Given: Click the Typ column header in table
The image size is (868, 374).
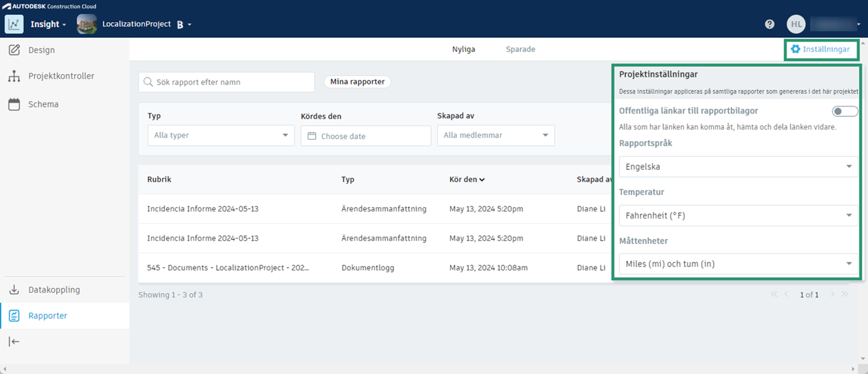Looking at the screenshot, I should [x=348, y=179].
